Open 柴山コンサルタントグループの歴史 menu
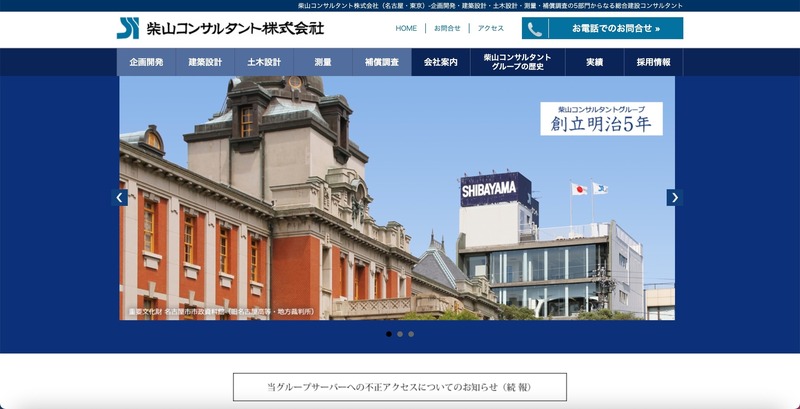 click(511, 62)
